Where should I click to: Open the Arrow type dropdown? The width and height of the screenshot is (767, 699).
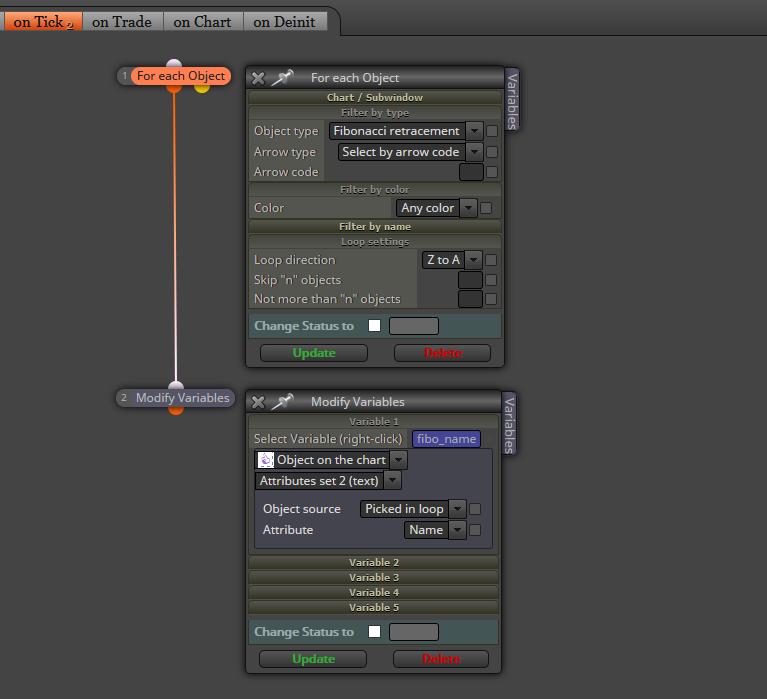point(410,152)
